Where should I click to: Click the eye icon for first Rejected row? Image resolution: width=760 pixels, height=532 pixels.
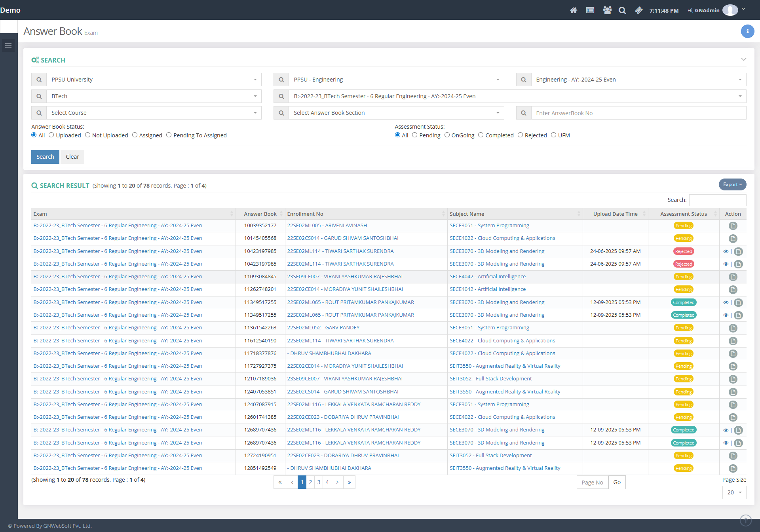tap(726, 251)
